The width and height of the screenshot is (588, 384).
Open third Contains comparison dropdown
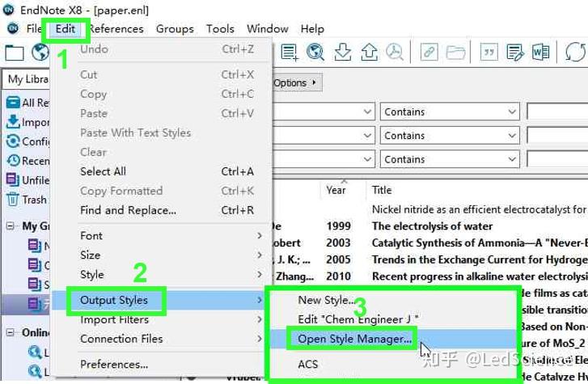point(450,159)
